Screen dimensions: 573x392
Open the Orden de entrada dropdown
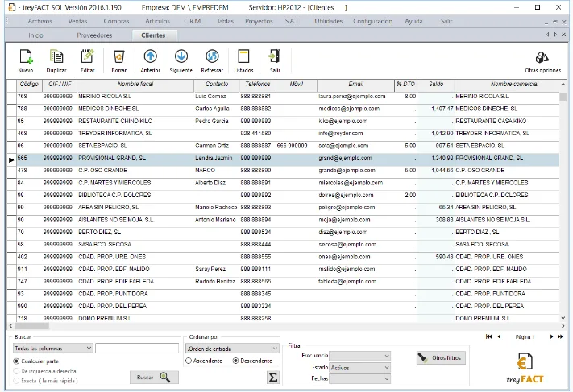(x=232, y=349)
